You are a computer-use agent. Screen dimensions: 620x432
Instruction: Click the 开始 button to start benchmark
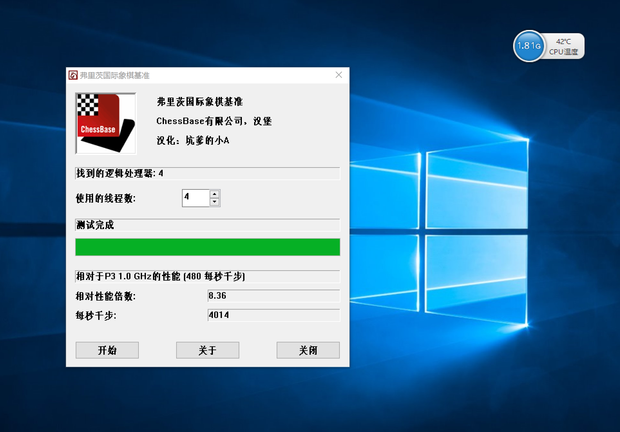tap(107, 350)
